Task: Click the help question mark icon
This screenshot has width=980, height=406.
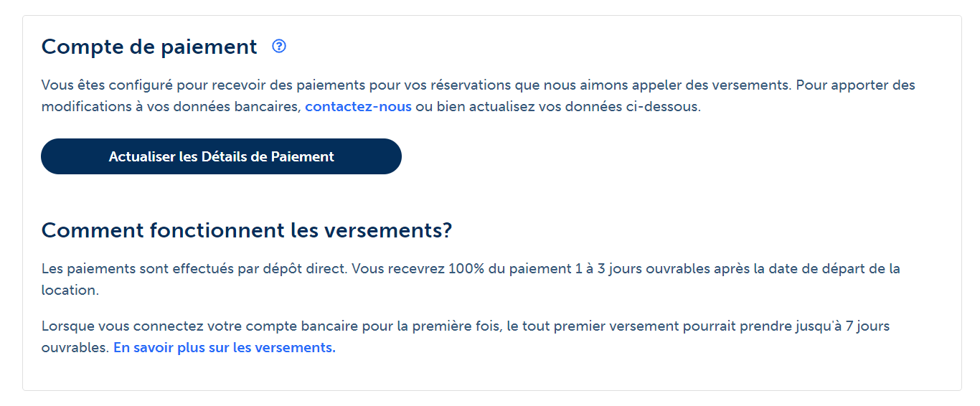Action: (x=279, y=47)
